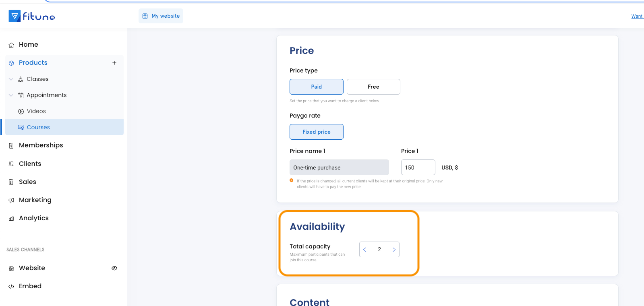
Task: Select the Paid price type
Action: coord(316,87)
